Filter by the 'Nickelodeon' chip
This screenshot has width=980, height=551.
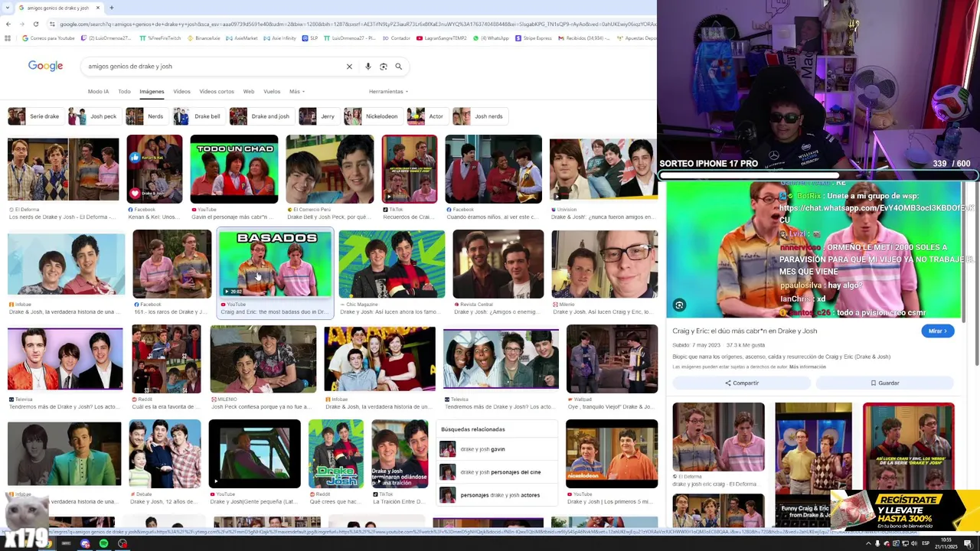[372, 116]
